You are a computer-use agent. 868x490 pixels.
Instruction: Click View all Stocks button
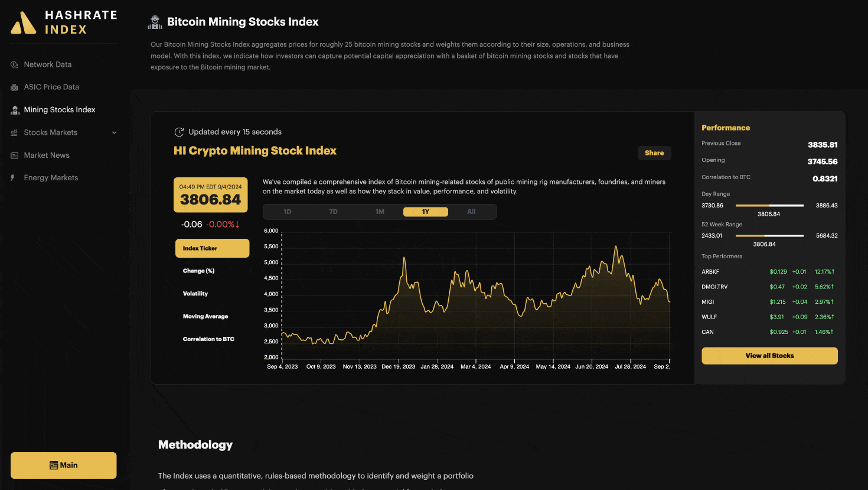[x=769, y=356]
